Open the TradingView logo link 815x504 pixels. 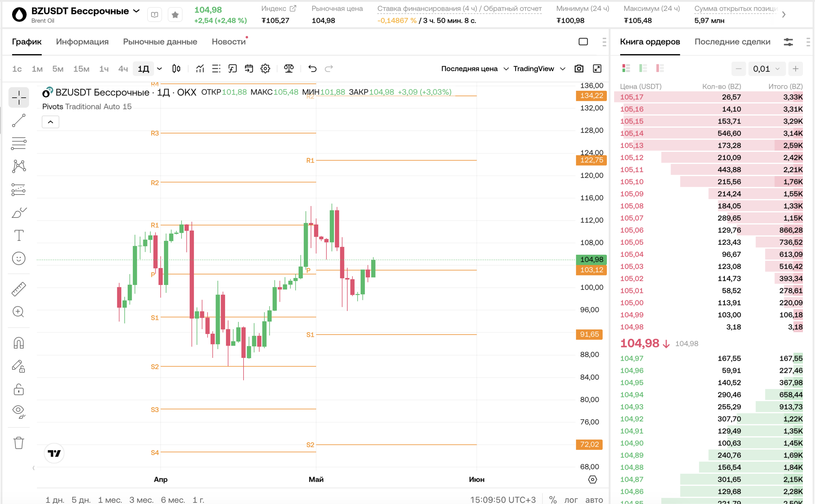coord(54,453)
